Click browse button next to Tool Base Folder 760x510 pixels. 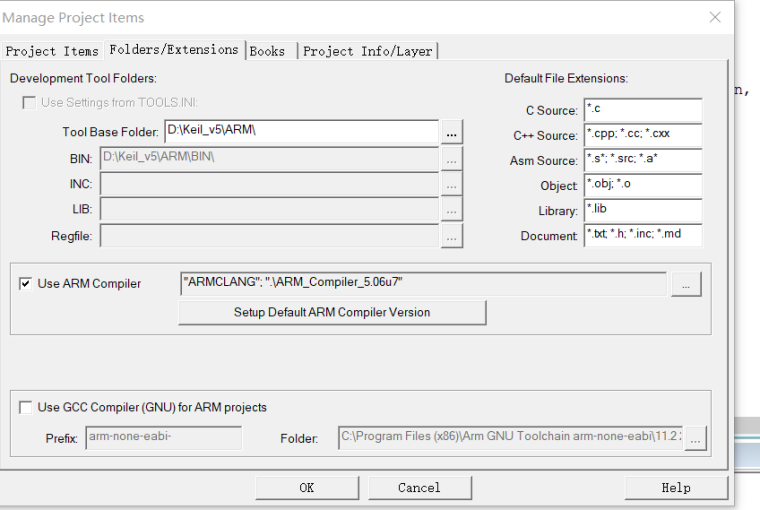(x=451, y=132)
